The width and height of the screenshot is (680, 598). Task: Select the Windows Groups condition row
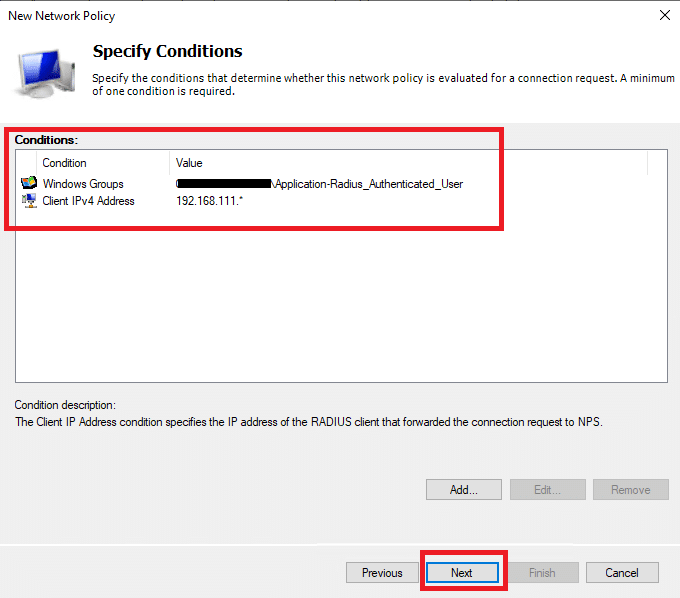(83, 184)
